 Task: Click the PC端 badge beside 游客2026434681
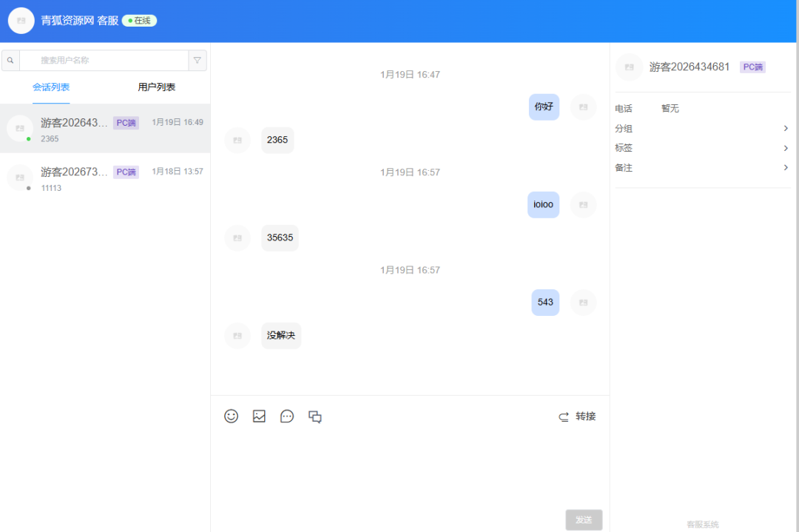pos(752,67)
